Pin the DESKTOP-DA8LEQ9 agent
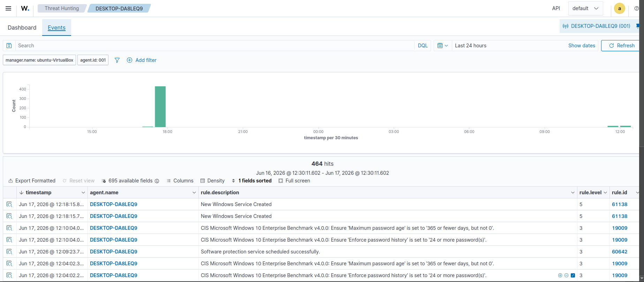This screenshot has width=644, height=282. point(638,26)
